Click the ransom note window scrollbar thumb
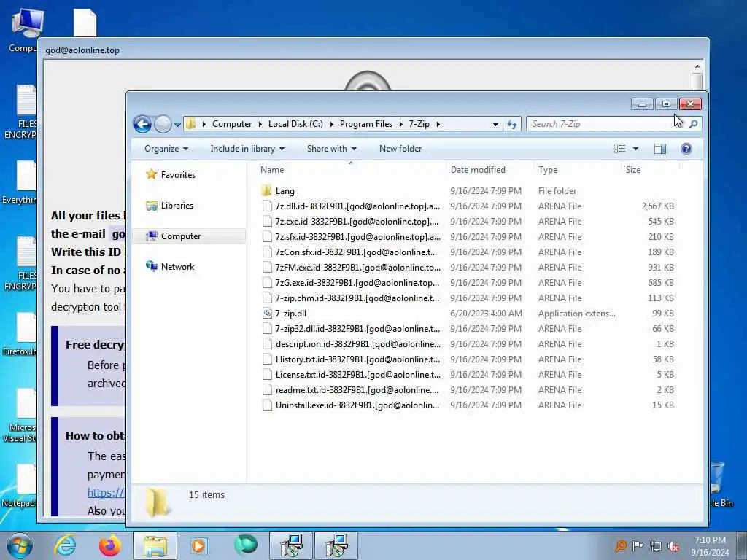 click(x=697, y=81)
